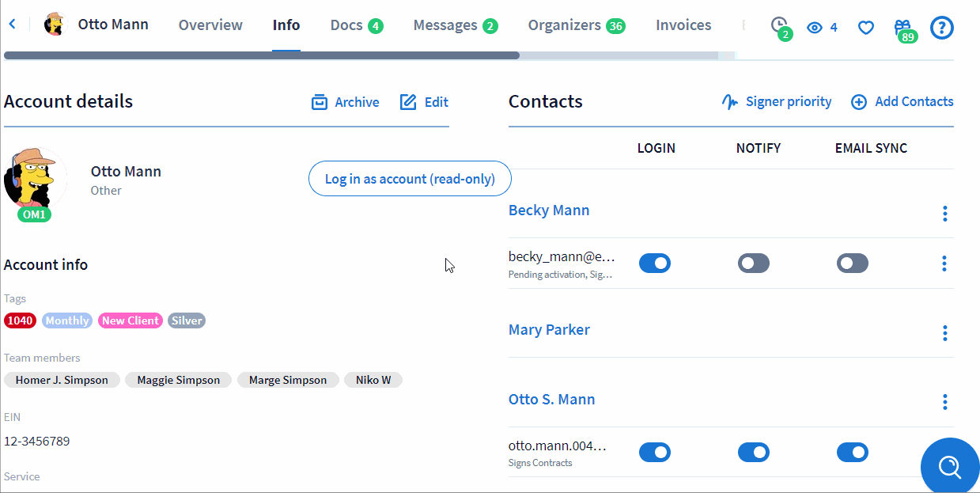Open three-dot menu for Becky Mann

tap(944, 214)
